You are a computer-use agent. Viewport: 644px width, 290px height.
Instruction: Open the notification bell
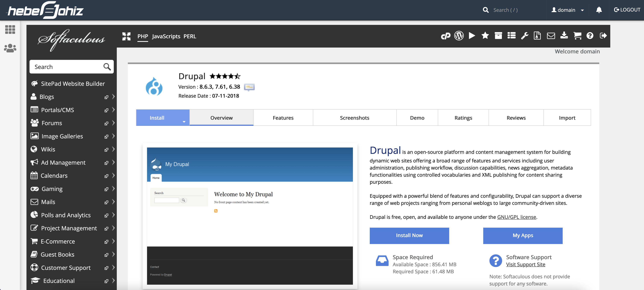599,10
